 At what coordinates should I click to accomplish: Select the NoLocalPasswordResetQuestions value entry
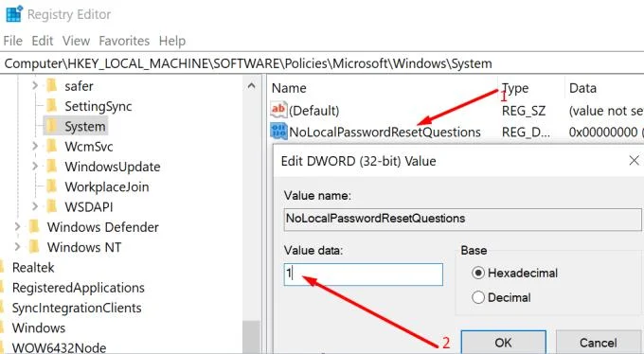click(x=385, y=132)
